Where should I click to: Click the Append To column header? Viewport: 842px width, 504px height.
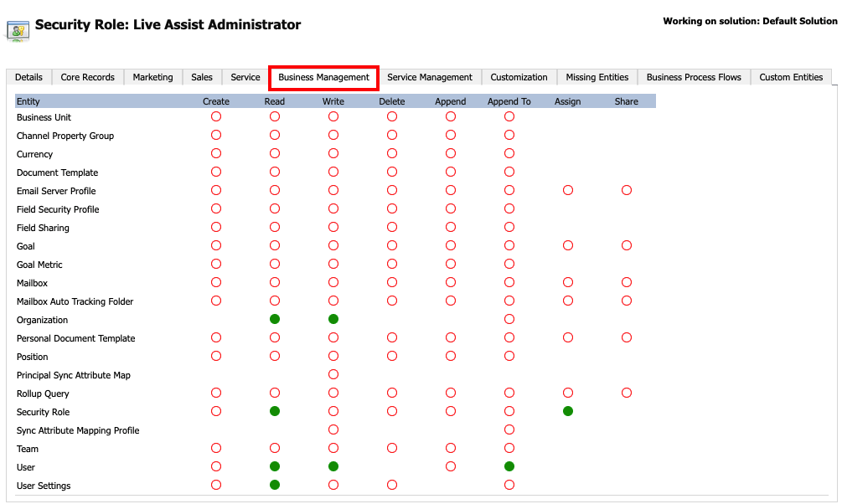point(509,101)
